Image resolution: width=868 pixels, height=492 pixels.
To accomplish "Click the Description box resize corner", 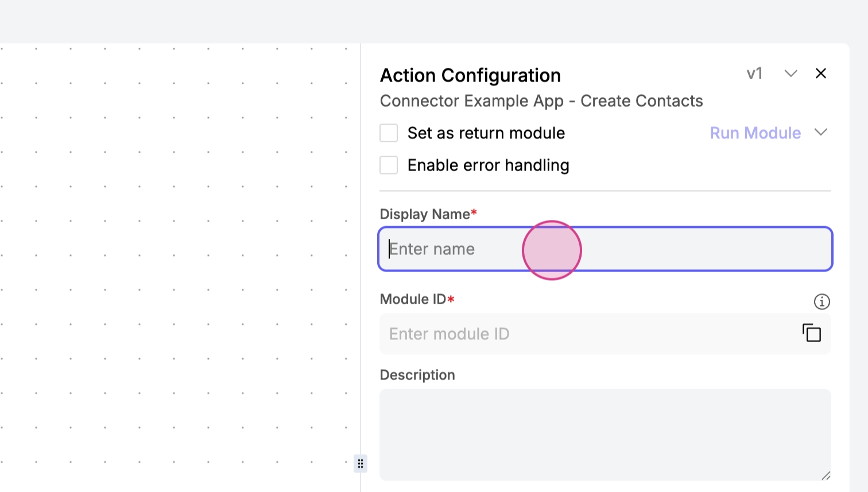I will coord(826,475).
